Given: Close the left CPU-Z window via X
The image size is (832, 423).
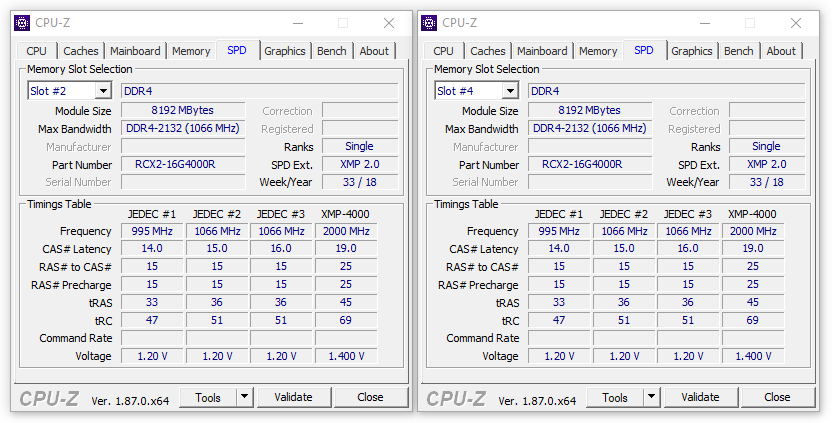Looking at the screenshot, I should pyautogui.click(x=389, y=23).
